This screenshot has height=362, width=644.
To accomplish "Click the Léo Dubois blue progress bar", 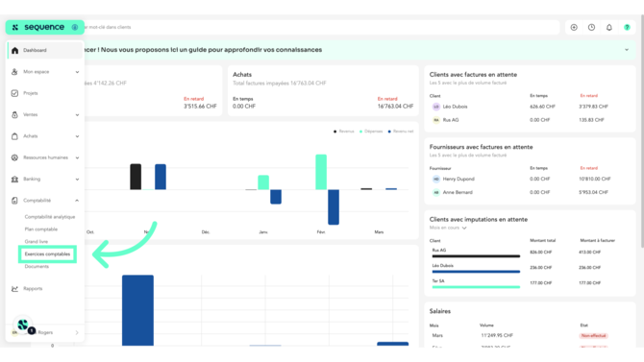I will point(476,272).
